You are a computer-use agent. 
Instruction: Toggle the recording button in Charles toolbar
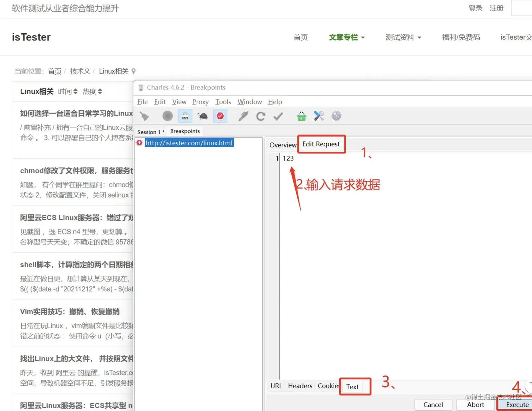pos(167,116)
